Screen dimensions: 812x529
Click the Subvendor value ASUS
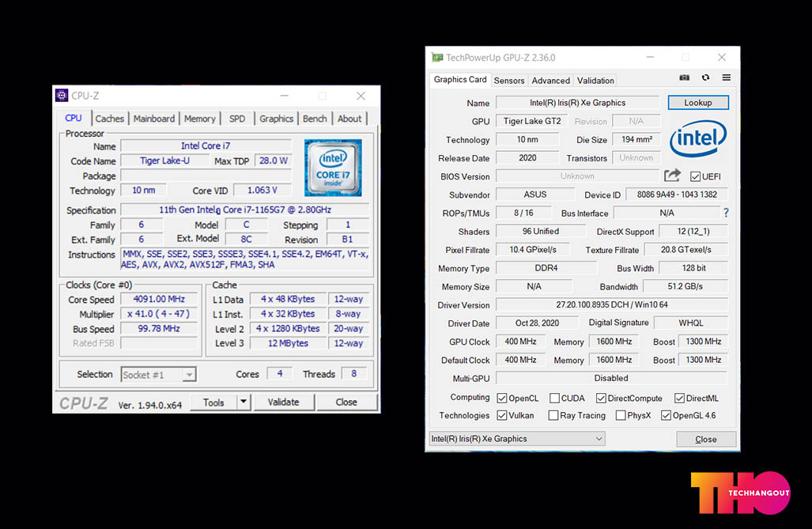(x=535, y=195)
